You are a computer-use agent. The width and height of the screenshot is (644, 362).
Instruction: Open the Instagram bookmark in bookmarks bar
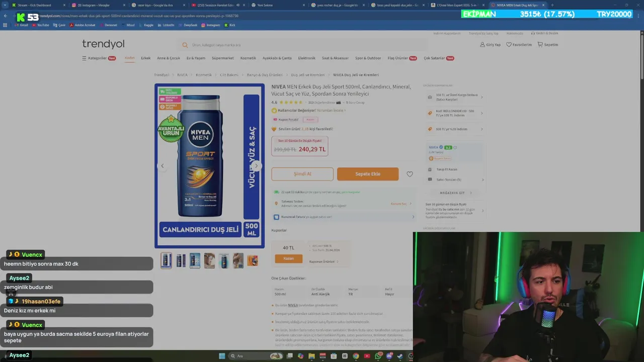pyautogui.click(x=211, y=25)
